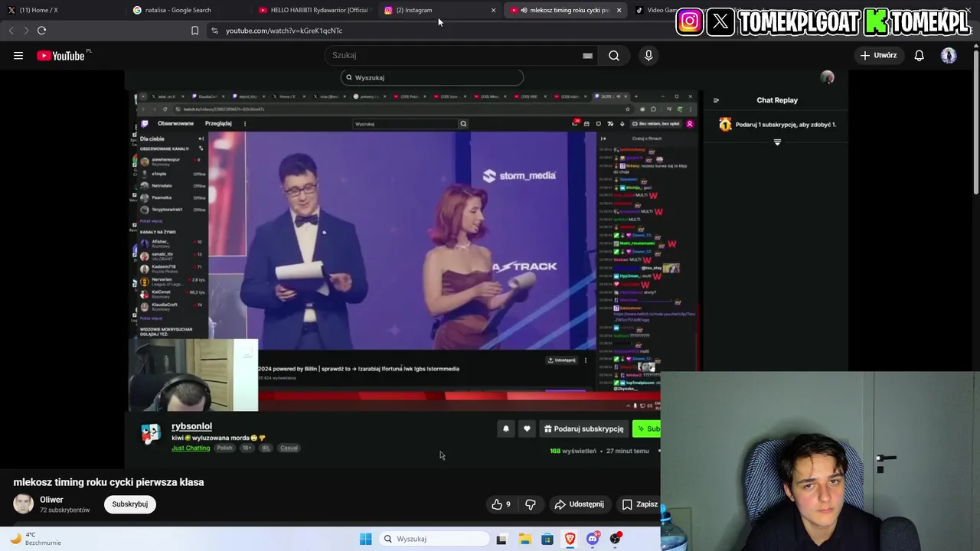The image size is (980, 551).
Task: Open Just Chatting category link
Action: coord(191,448)
